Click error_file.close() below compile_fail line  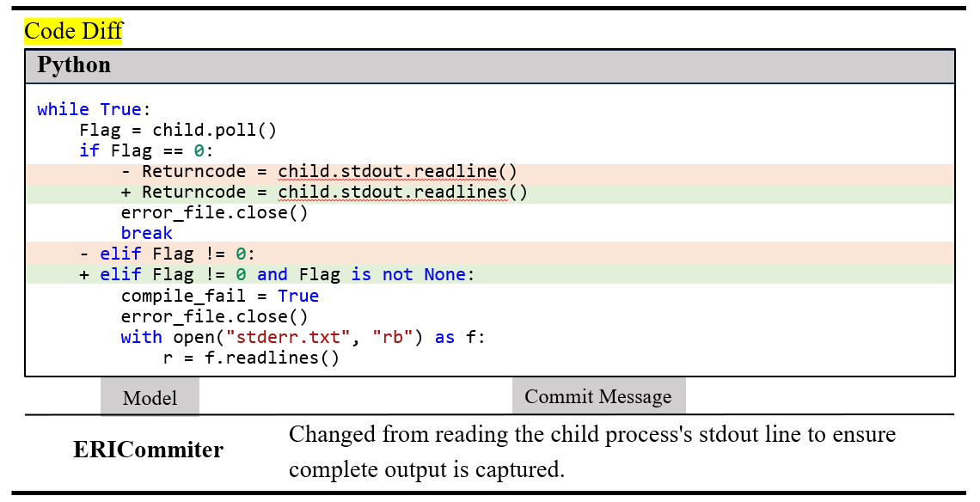(x=214, y=316)
